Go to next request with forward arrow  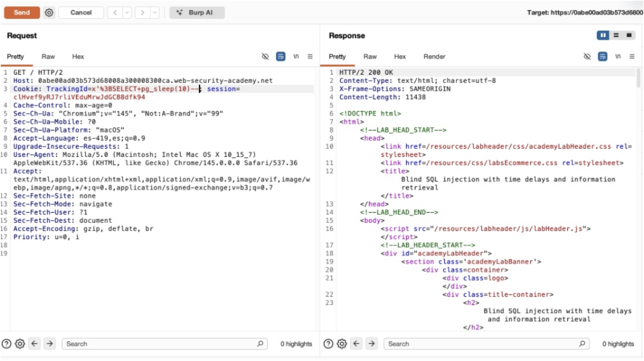point(142,13)
